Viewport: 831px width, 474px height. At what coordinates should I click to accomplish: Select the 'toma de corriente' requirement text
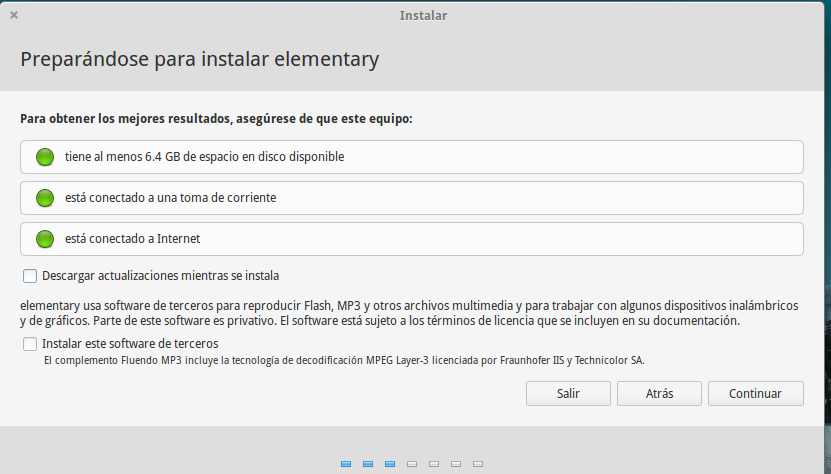click(170, 198)
